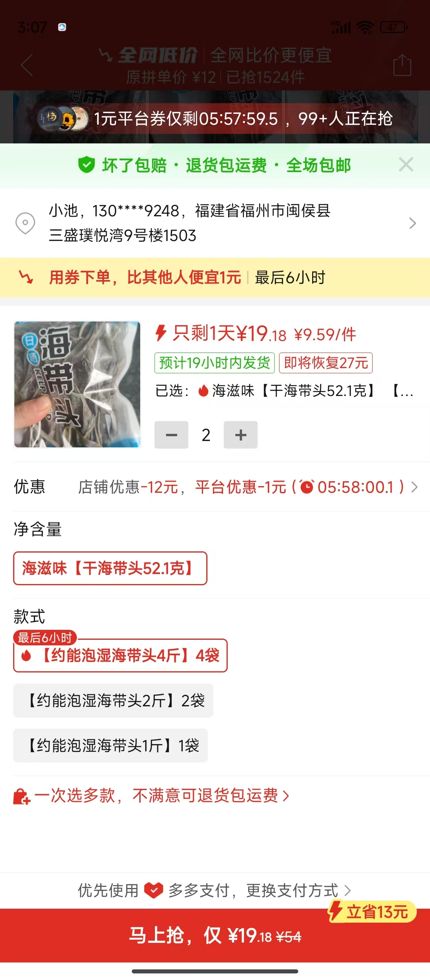Tap the back arrow icon

tap(27, 65)
